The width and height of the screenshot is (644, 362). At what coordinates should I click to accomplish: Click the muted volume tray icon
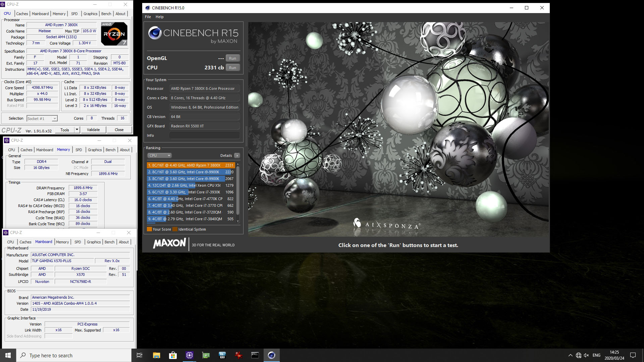pyautogui.click(x=586, y=355)
